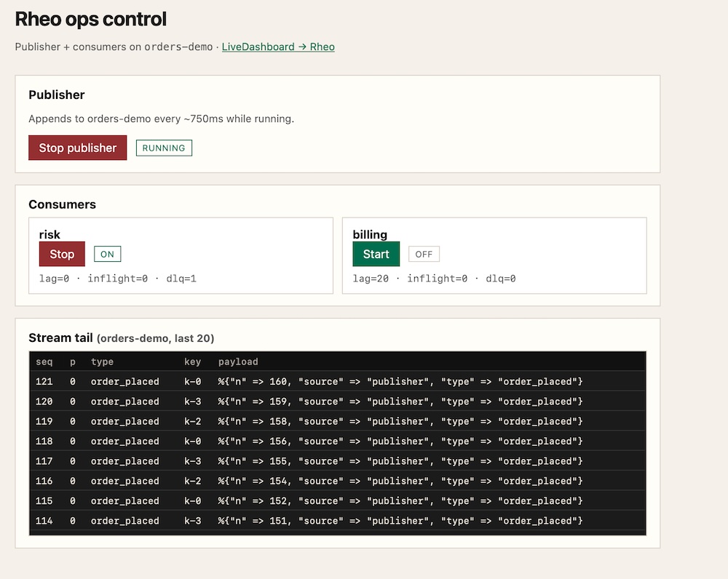Screen dimensions: 728x579
Task: Click the 'Appends to orders-demo' description
Action: [161, 119]
